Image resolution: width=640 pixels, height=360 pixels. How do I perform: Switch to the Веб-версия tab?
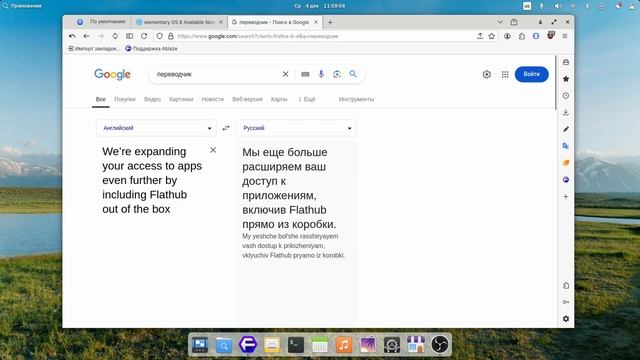click(247, 99)
